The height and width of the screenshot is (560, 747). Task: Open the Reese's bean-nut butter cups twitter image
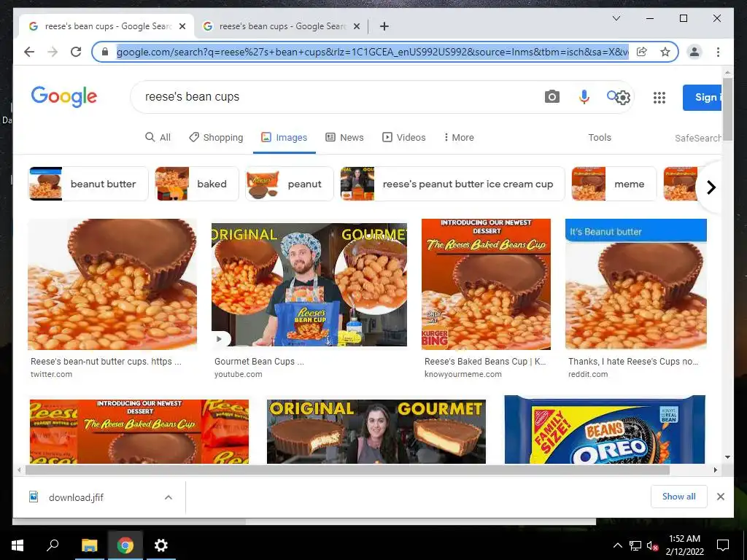(112, 284)
